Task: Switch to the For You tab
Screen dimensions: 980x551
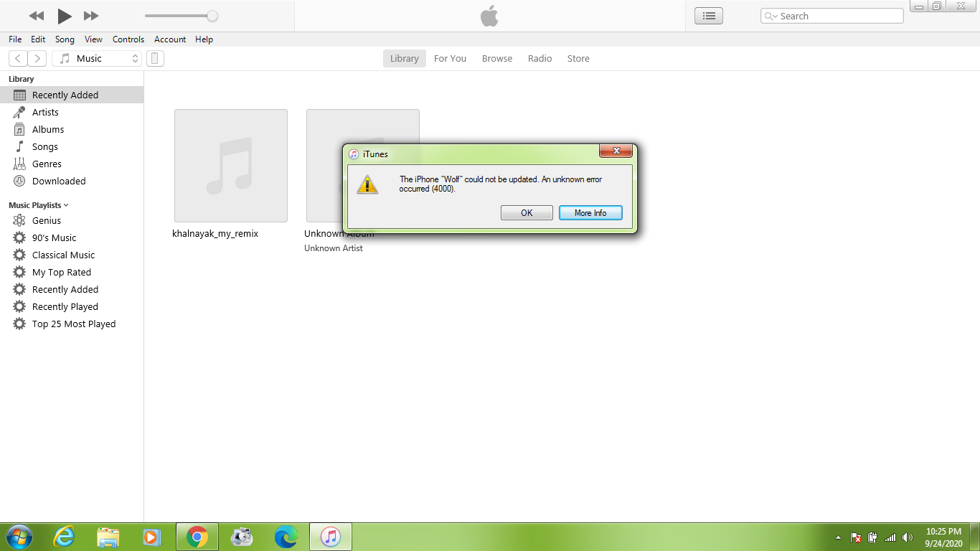Action: click(450, 59)
